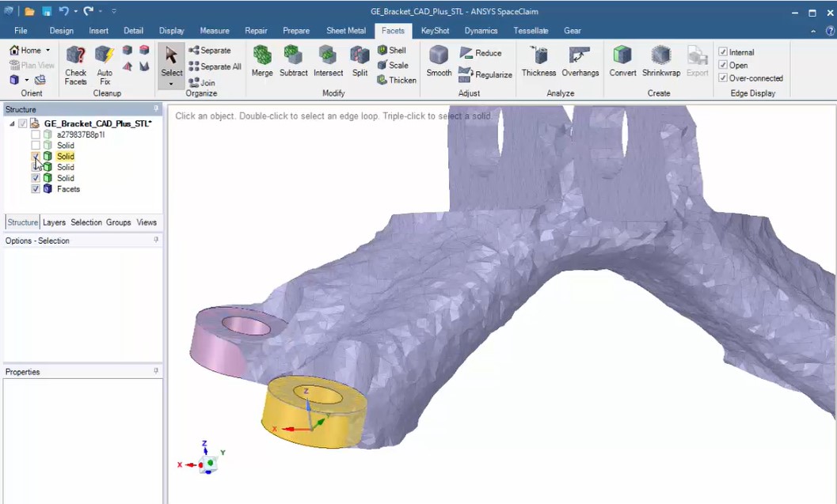Collapse the ribbon with the chevron
The width and height of the screenshot is (837, 504).
(813, 31)
